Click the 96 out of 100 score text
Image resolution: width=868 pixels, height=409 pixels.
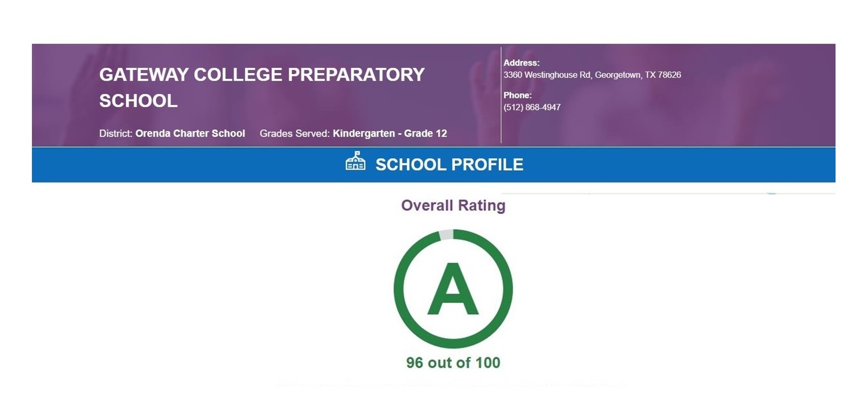click(x=453, y=362)
